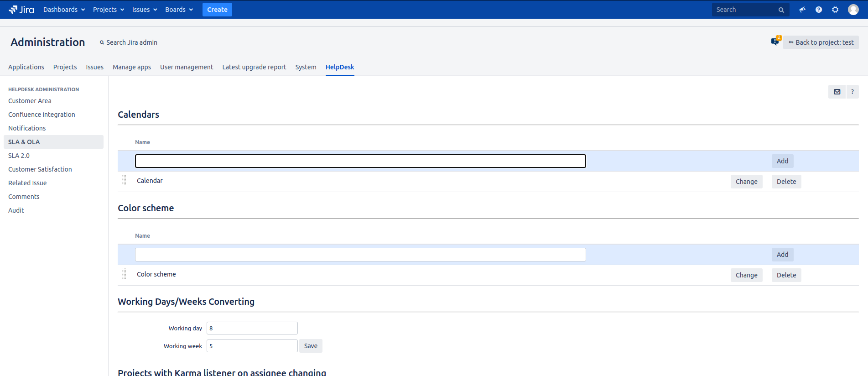The image size is (868, 376).
Task: Click Search Jira admin link
Action: coord(129,42)
